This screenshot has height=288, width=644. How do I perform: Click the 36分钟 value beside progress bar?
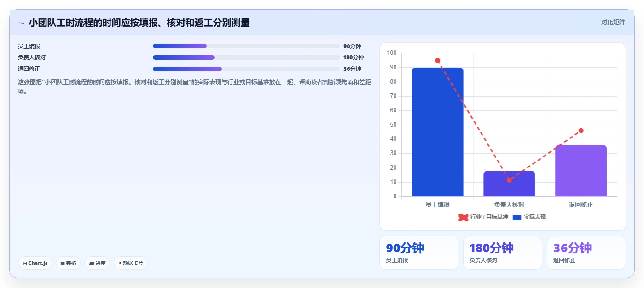point(352,69)
